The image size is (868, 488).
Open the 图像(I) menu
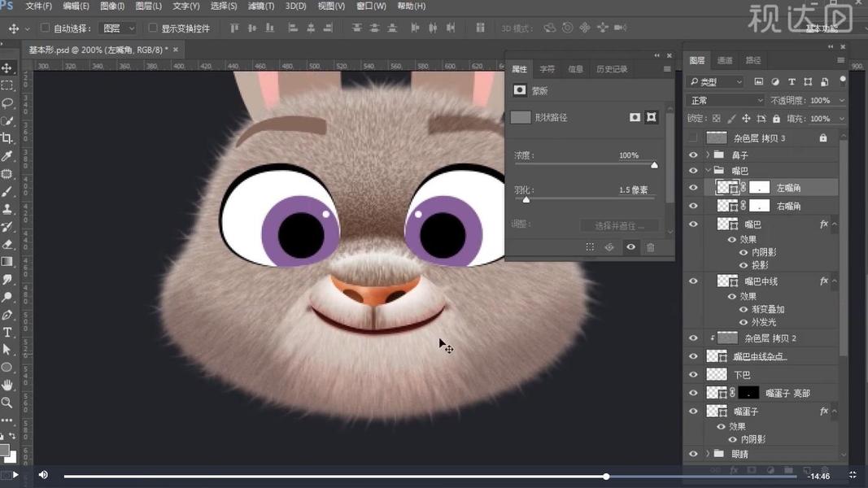[x=112, y=6]
